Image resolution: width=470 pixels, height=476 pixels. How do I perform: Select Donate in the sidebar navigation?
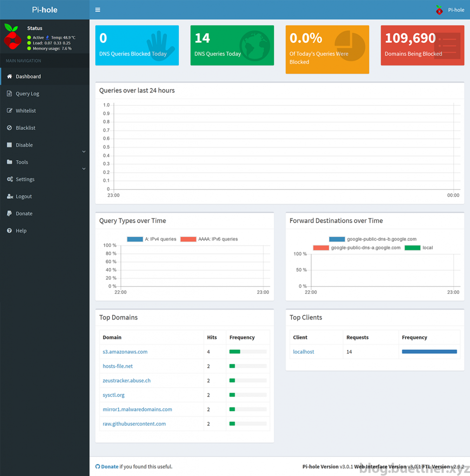coord(24,214)
